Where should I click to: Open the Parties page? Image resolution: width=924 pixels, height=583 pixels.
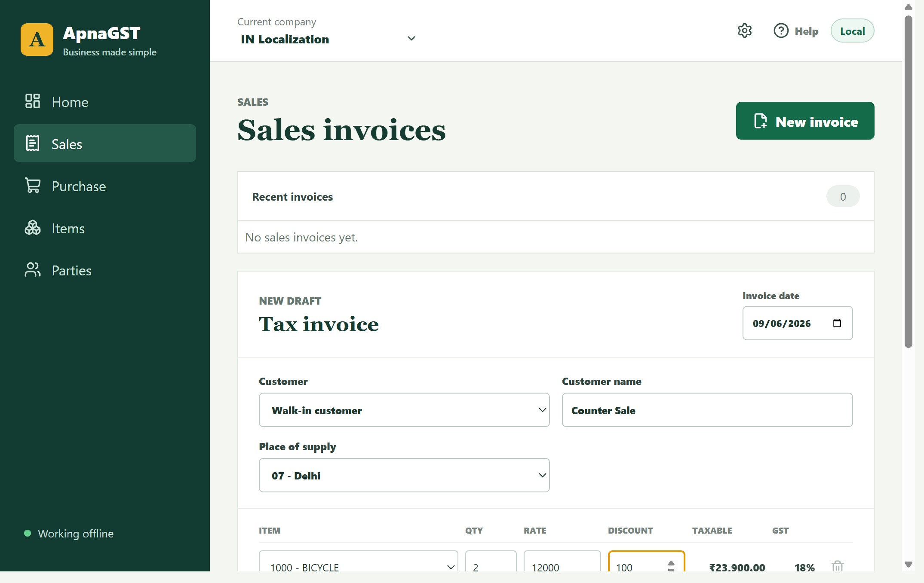coord(105,270)
